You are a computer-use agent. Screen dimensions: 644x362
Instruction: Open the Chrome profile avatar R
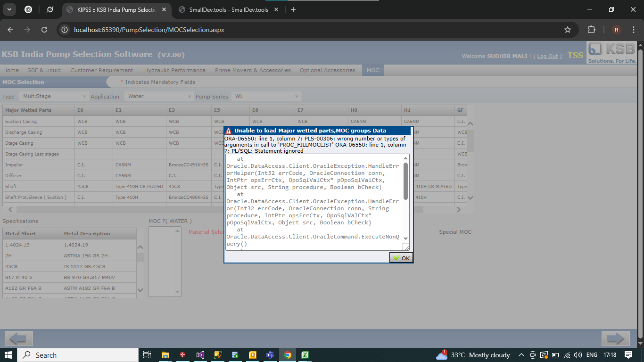click(617, 30)
